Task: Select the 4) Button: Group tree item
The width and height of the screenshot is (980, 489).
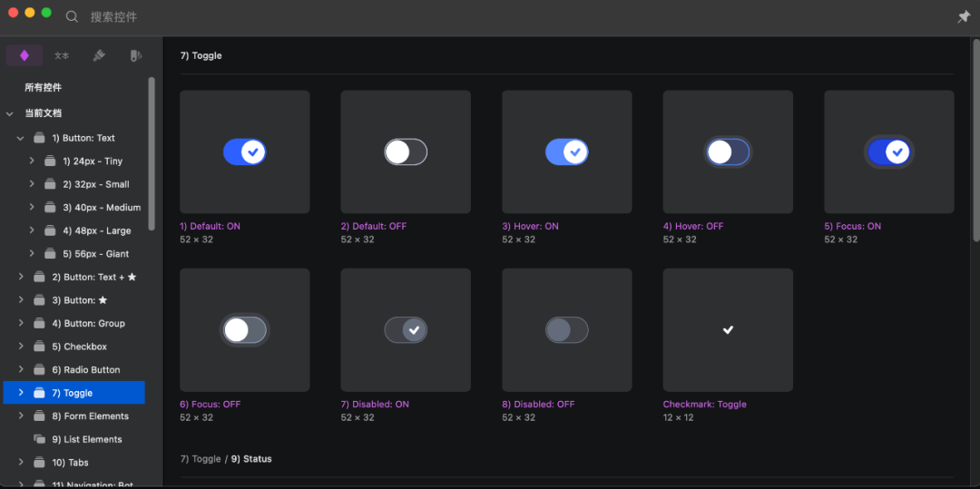Action: (x=73, y=324)
